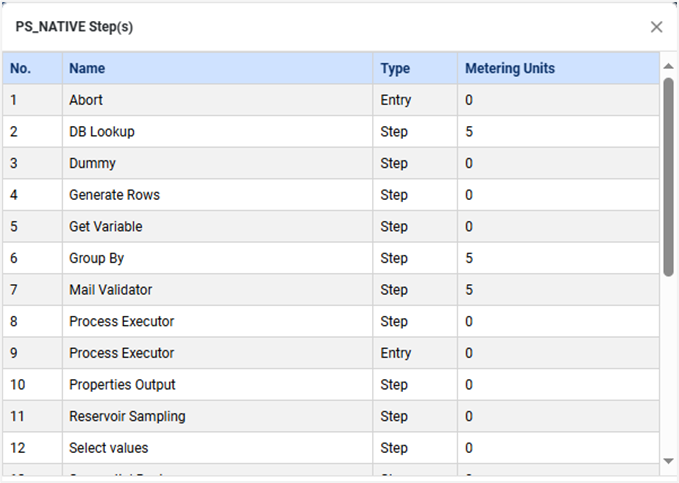Select the Dummy step row

(x=92, y=163)
